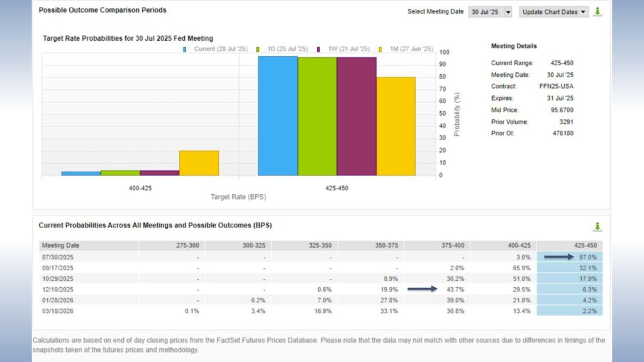
Task: Click the Possible Outcome Comparison Periods header
Action: (101, 10)
